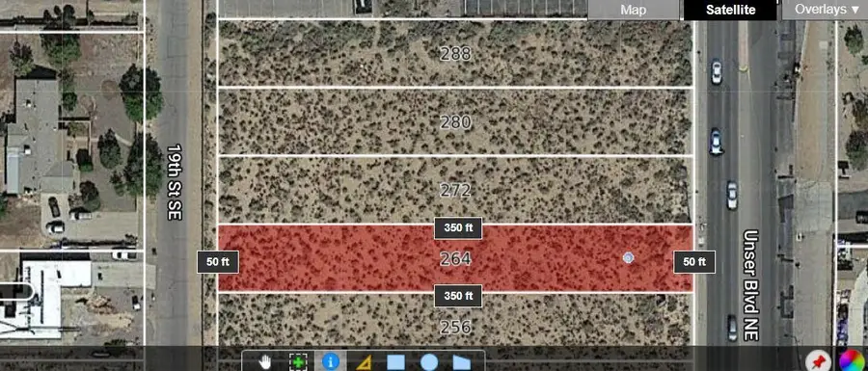
Task: Click the location marker dot in parcel 264
Action: click(628, 257)
